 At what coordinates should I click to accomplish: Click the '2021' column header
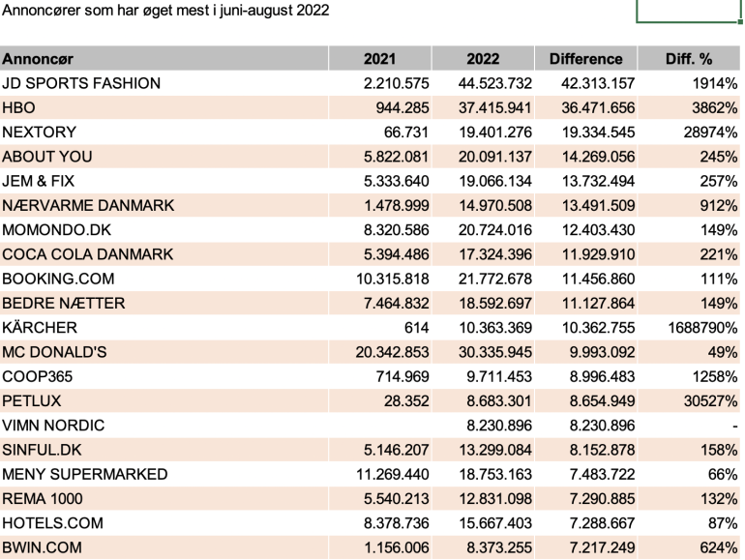tap(379, 58)
